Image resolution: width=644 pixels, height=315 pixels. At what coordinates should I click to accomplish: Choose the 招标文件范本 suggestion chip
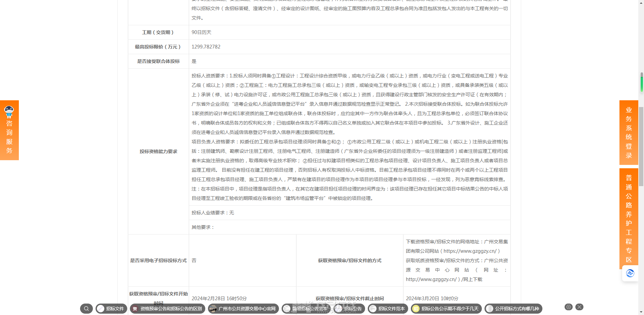388,309
